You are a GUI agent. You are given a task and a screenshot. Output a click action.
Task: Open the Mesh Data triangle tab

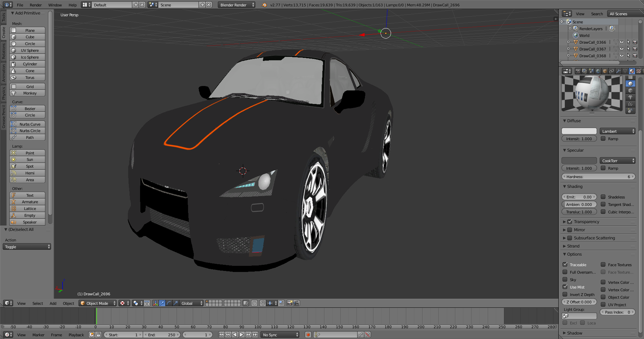coord(625,71)
